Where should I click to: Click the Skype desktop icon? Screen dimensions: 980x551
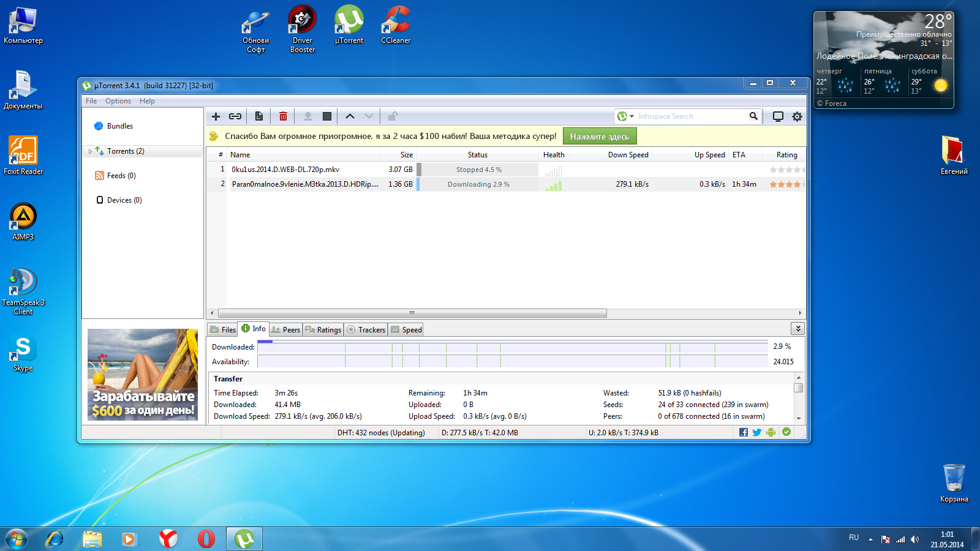click(x=23, y=354)
